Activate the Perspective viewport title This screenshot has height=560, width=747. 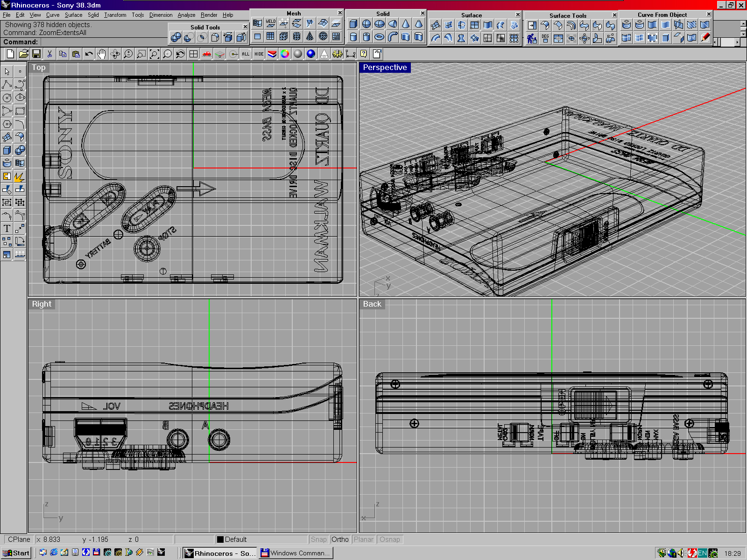385,68
